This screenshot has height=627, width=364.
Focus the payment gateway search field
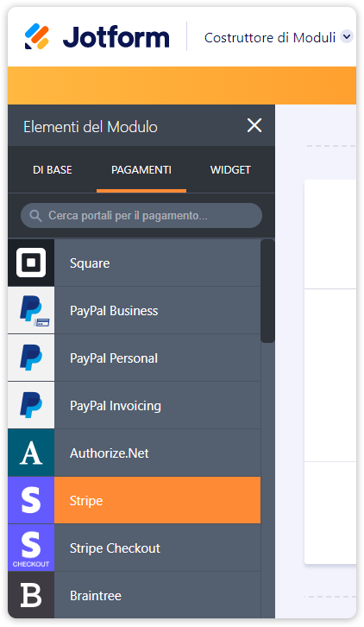(141, 216)
